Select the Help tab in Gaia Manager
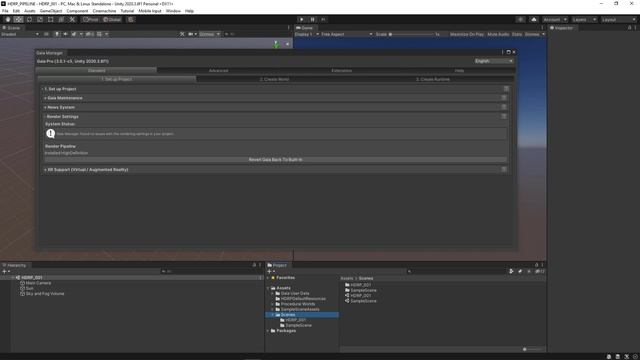640x360 pixels. point(459,71)
